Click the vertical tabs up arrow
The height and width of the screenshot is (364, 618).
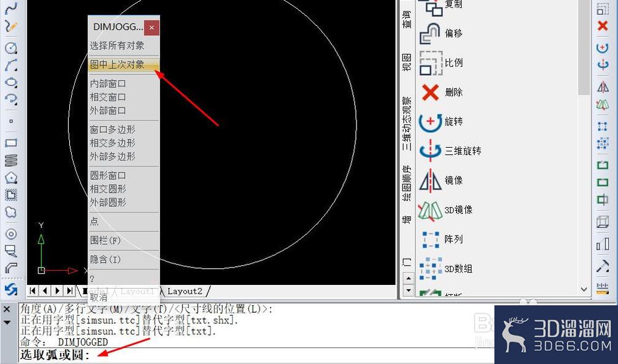pos(408,278)
